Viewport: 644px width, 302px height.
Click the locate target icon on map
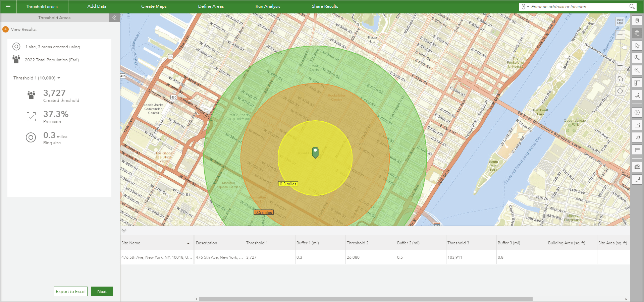(x=620, y=91)
